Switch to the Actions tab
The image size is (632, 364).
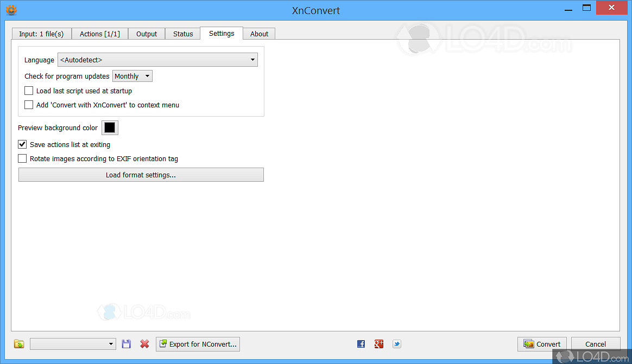(99, 33)
